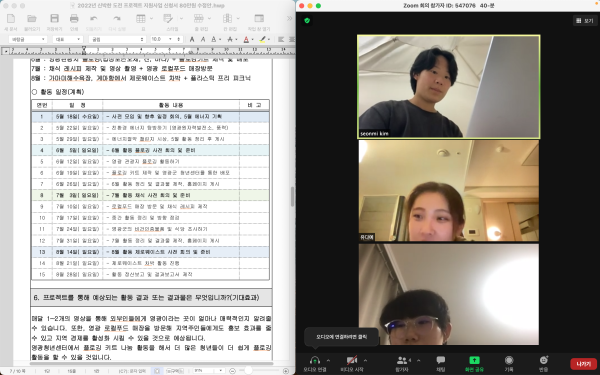The height and width of the screenshot is (375, 600).
Task: Step the font size value
Action: coord(178,39)
